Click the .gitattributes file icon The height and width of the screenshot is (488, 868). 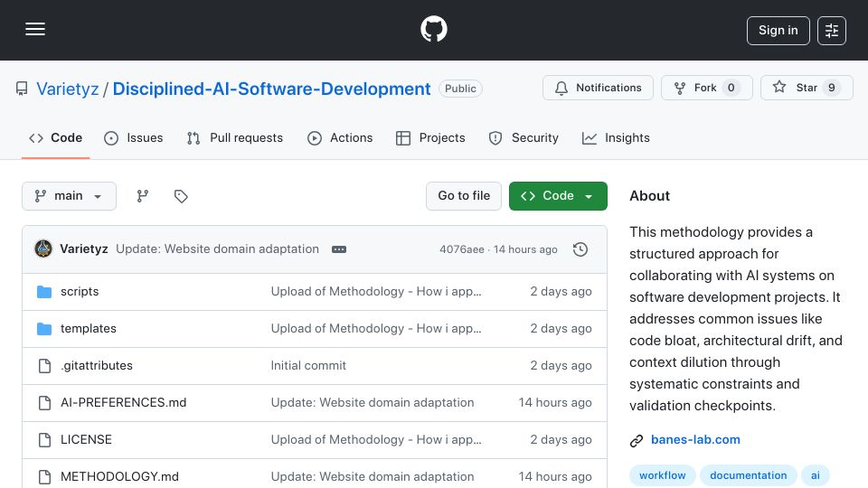tap(44, 366)
